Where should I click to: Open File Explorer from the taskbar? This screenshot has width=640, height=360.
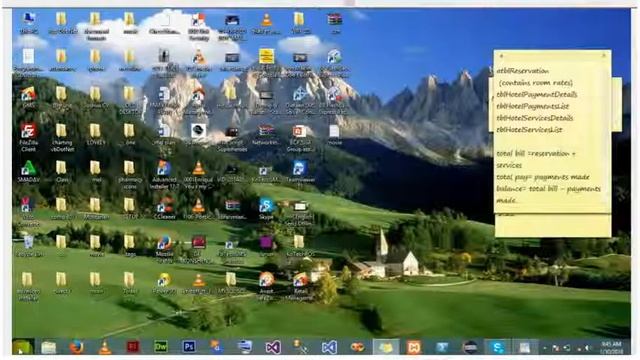(49, 347)
